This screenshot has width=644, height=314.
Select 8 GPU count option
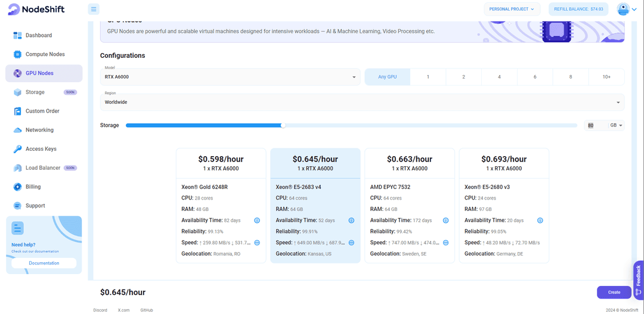point(571,77)
